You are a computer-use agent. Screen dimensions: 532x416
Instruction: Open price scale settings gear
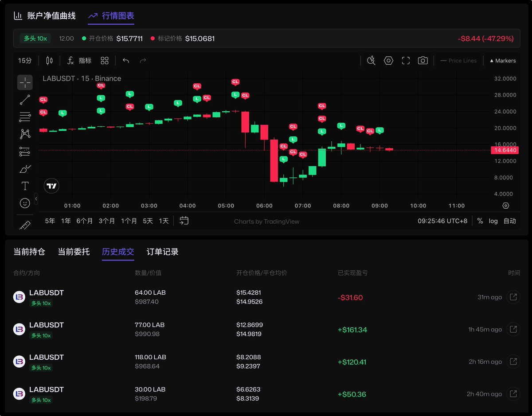point(506,206)
